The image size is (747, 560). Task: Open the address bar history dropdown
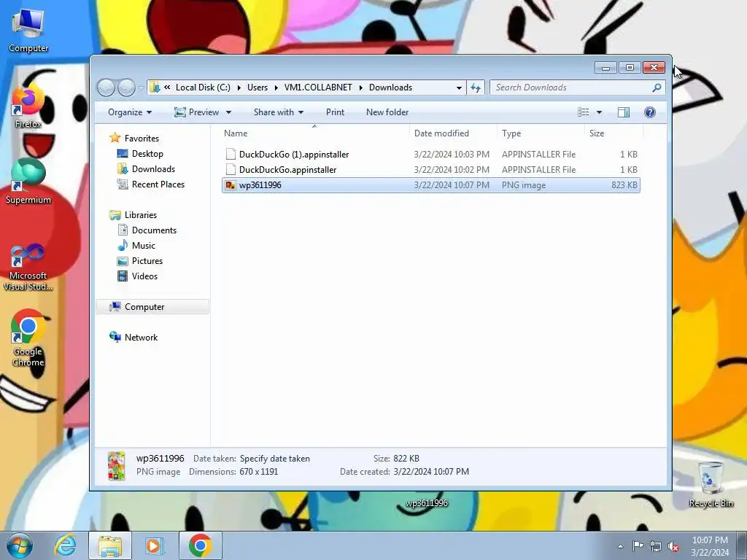pyautogui.click(x=459, y=87)
